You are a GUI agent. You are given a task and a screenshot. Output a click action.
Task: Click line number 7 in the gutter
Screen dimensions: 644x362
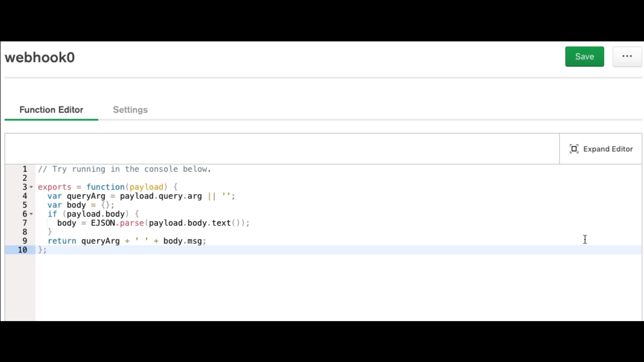24,223
